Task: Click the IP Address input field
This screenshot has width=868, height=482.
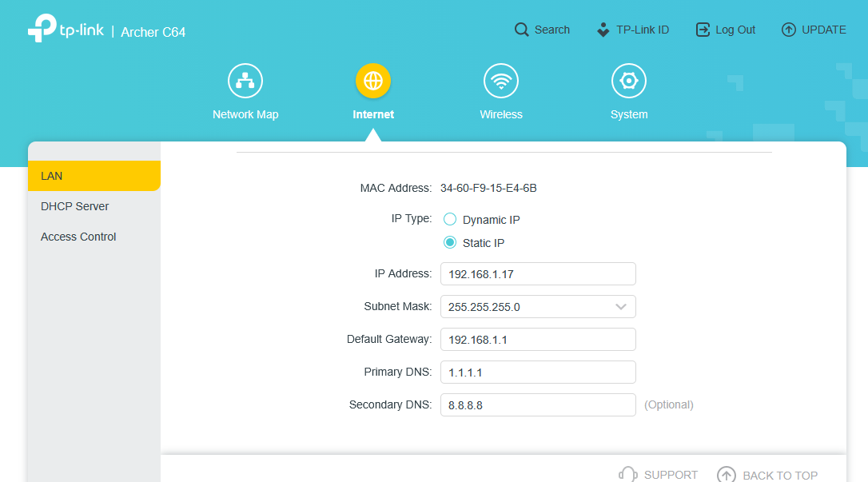Action: coord(538,274)
